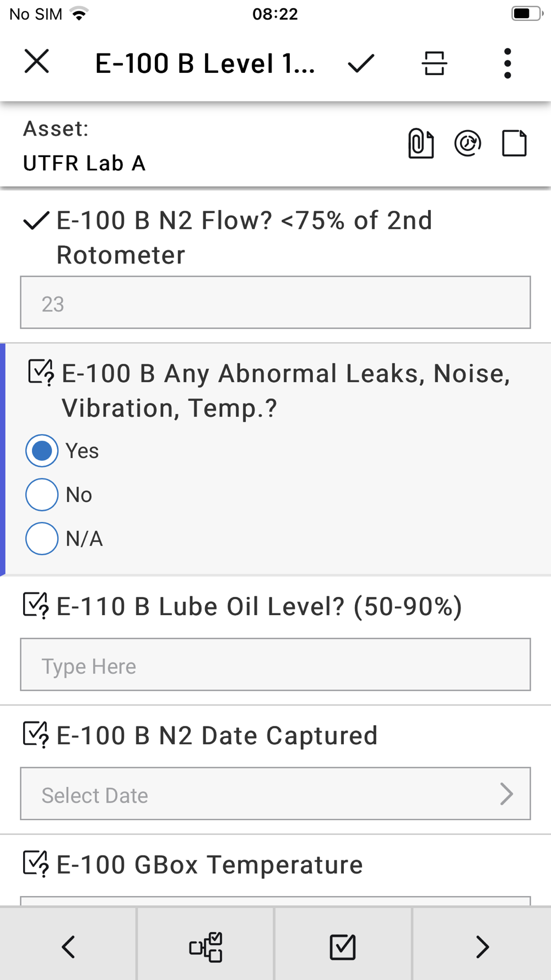
Task: Select No for abnormal leaks question
Action: tap(42, 495)
